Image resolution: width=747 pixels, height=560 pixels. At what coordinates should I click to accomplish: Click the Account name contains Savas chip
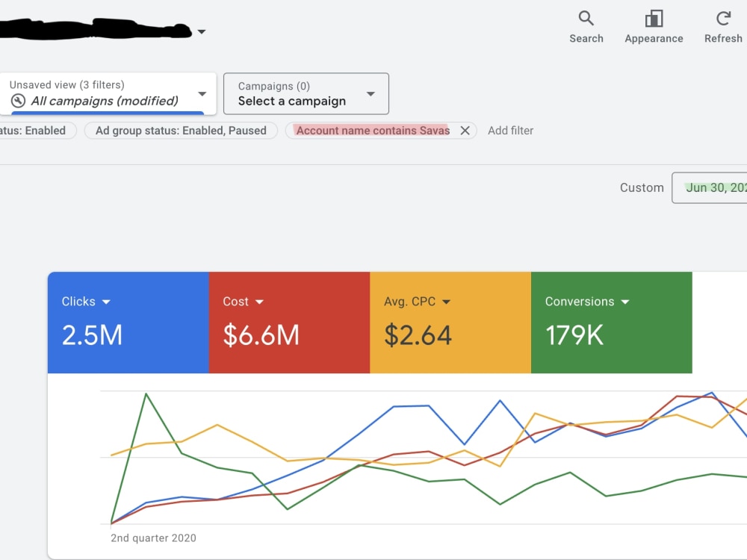coord(373,131)
